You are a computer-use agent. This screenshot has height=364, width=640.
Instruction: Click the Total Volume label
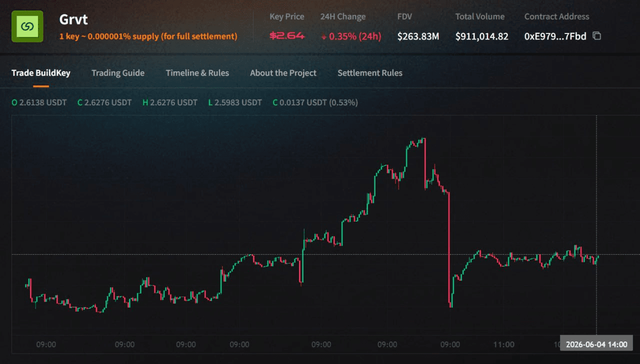click(480, 16)
